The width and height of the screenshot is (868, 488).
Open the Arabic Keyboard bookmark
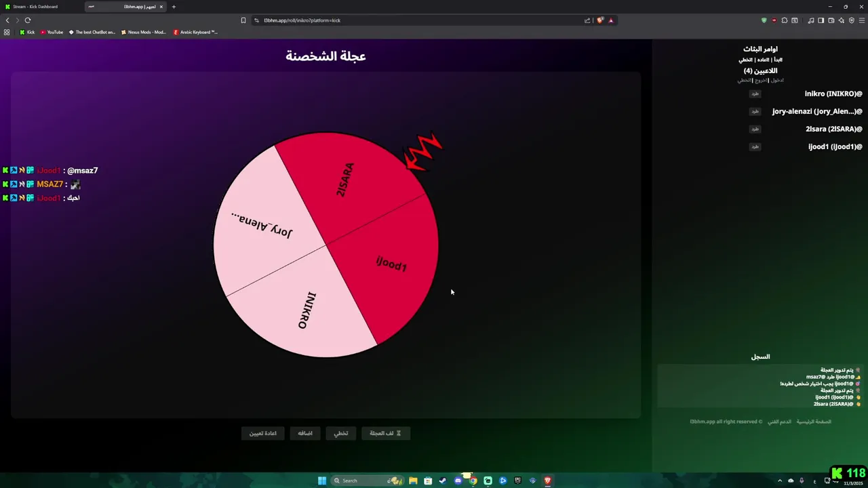[195, 32]
